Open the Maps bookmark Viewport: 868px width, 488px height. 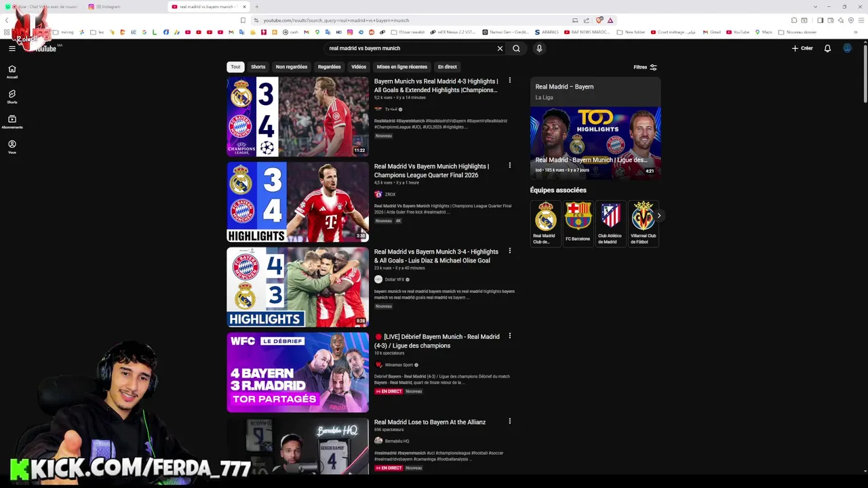(763, 32)
